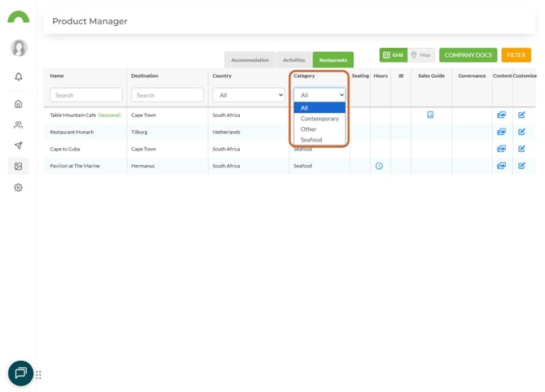Open the chat support bubble

tap(20, 372)
